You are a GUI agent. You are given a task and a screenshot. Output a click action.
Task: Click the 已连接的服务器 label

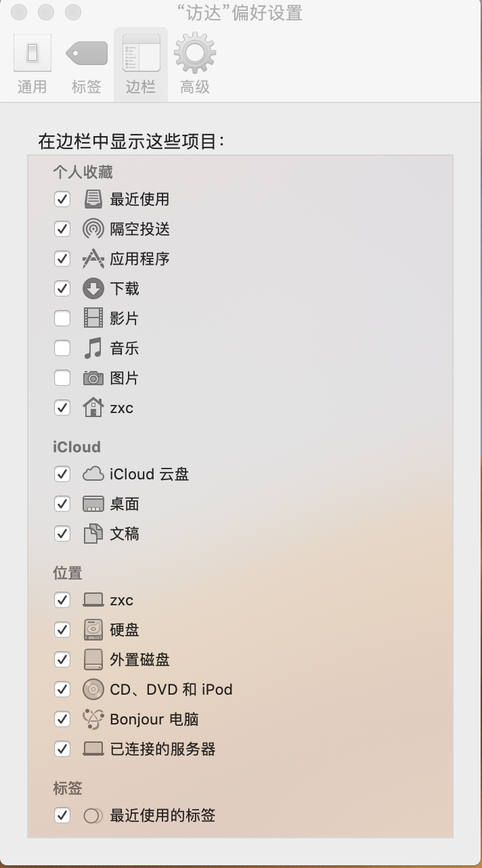click(x=162, y=749)
